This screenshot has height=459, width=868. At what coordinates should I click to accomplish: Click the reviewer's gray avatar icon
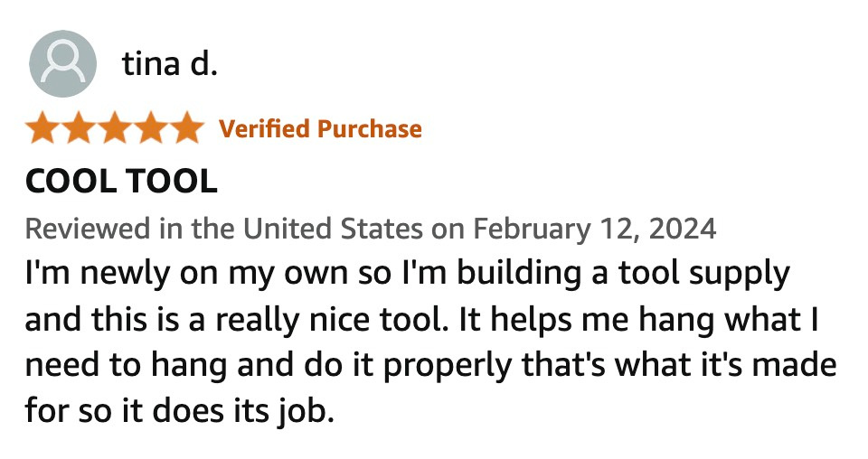(63, 63)
